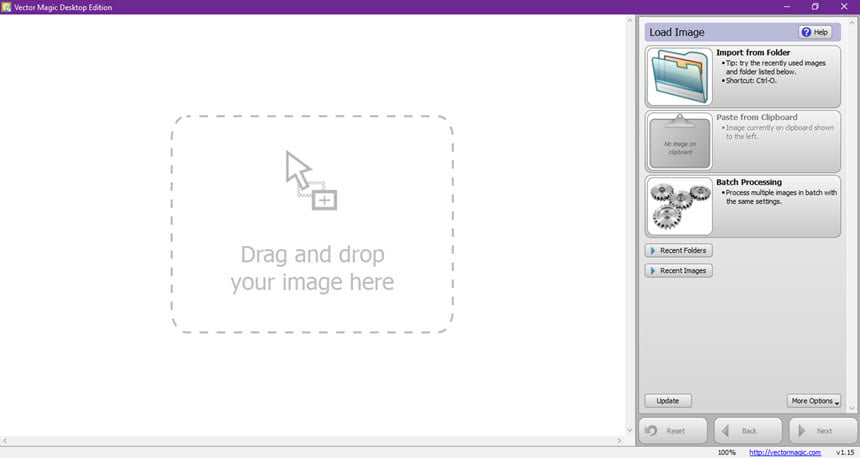The width and height of the screenshot is (860, 458).
Task: Click the drag and drop image area
Action: click(x=312, y=224)
